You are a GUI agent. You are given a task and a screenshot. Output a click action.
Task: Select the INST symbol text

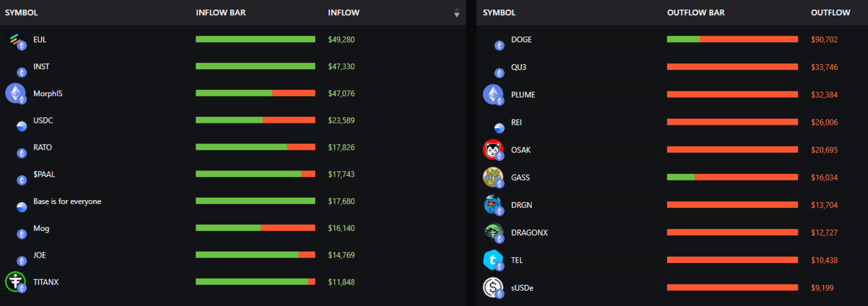tap(41, 66)
